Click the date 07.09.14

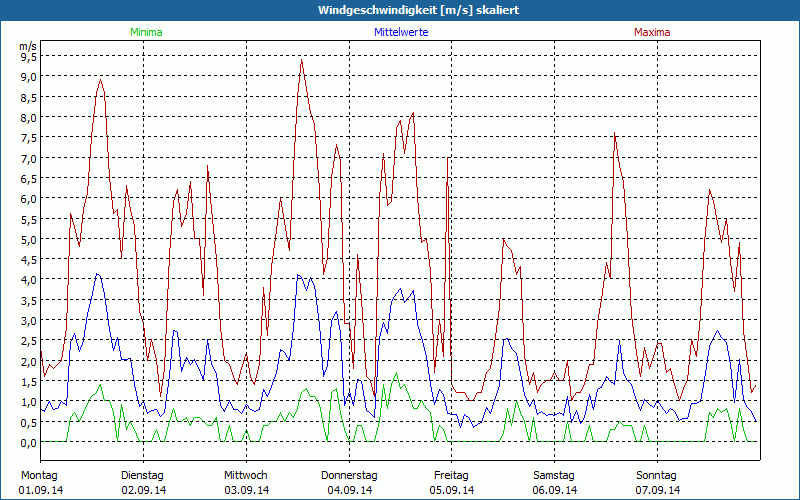(658, 490)
